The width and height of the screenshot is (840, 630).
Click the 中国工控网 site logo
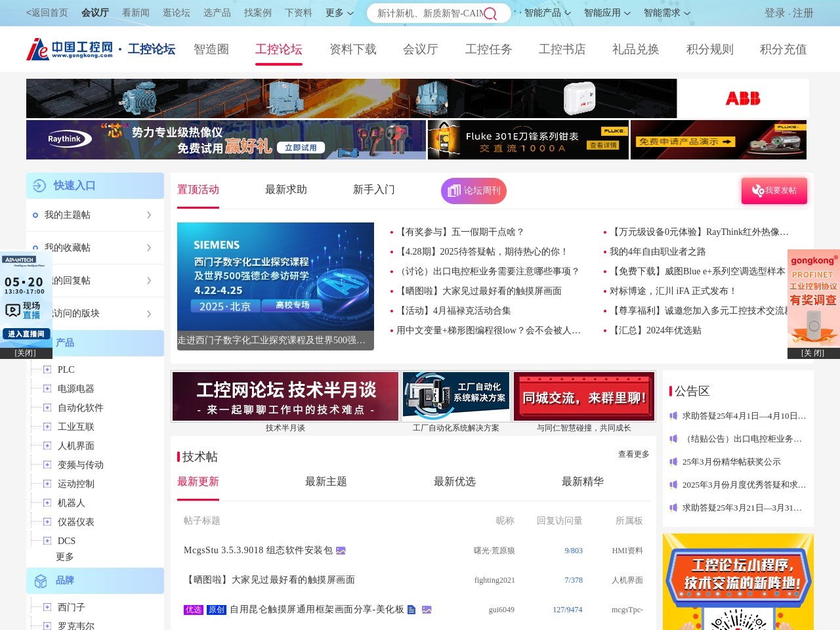pos(70,49)
